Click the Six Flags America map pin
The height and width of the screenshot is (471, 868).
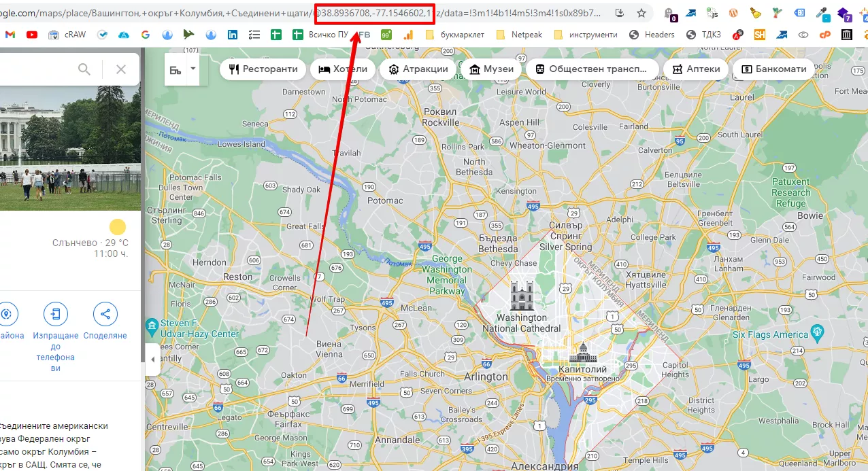coord(818,333)
